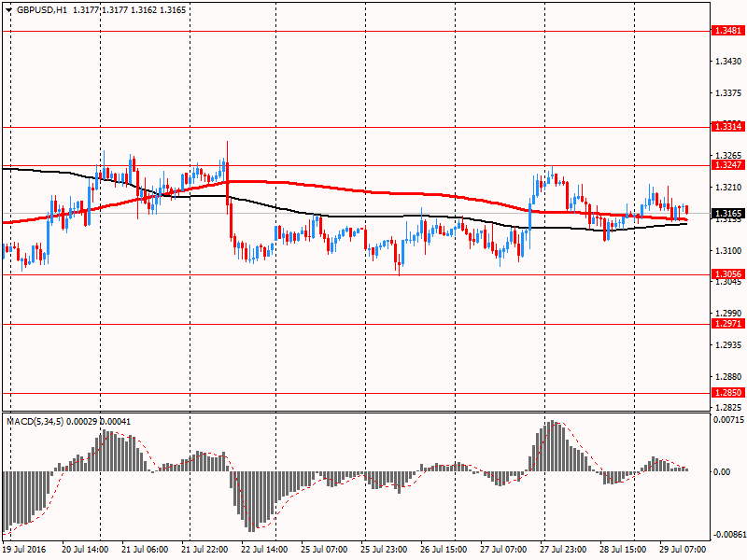Click the 27 Jul 23:00 time label
747x560 pixels.
point(563,549)
